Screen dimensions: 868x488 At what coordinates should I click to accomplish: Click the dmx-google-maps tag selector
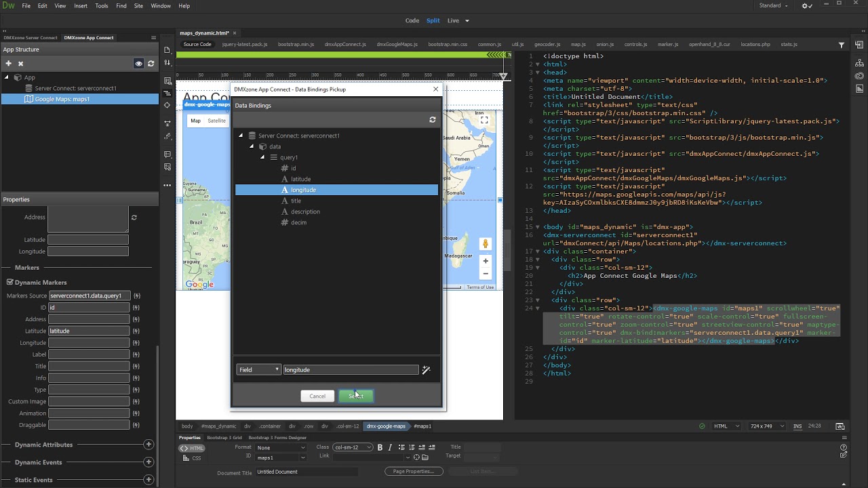386,426
